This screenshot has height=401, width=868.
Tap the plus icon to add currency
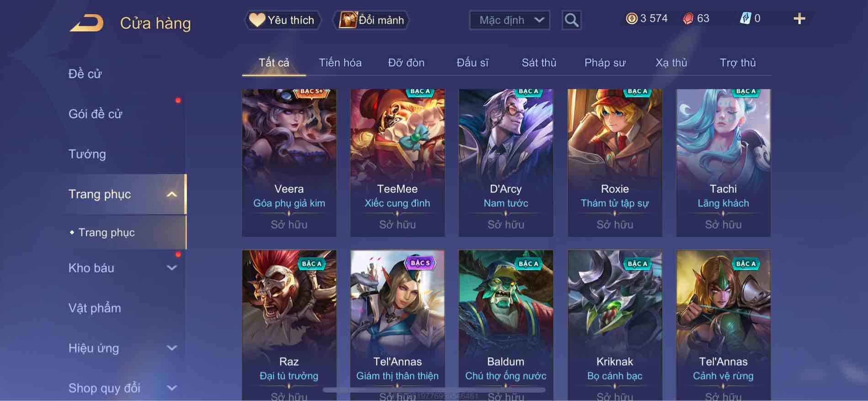pyautogui.click(x=799, y=19)
